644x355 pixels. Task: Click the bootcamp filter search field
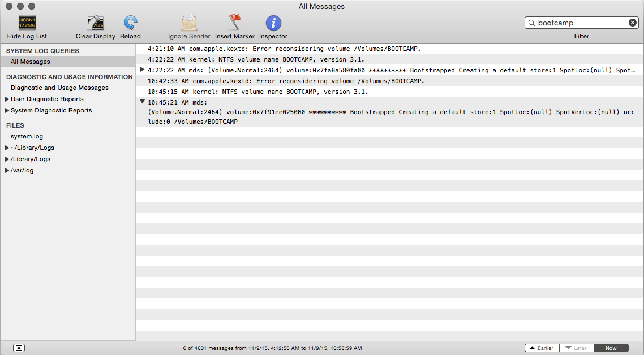[x=582, y=23]
